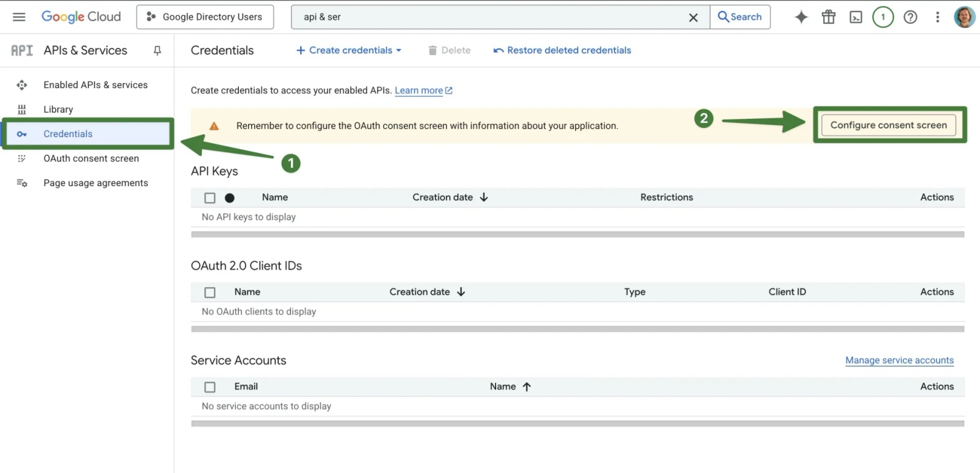Open the Gemini sparkle assistant icon
Image resolution: width=980 pixels, height=473 pixels.
pos(801,17)
